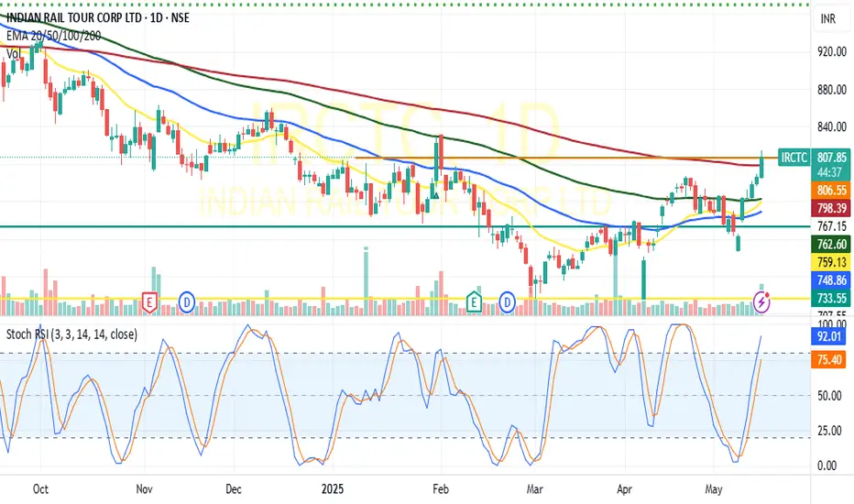Click the dark green 762.60 EMA label
854x504 pixels.
832,244
